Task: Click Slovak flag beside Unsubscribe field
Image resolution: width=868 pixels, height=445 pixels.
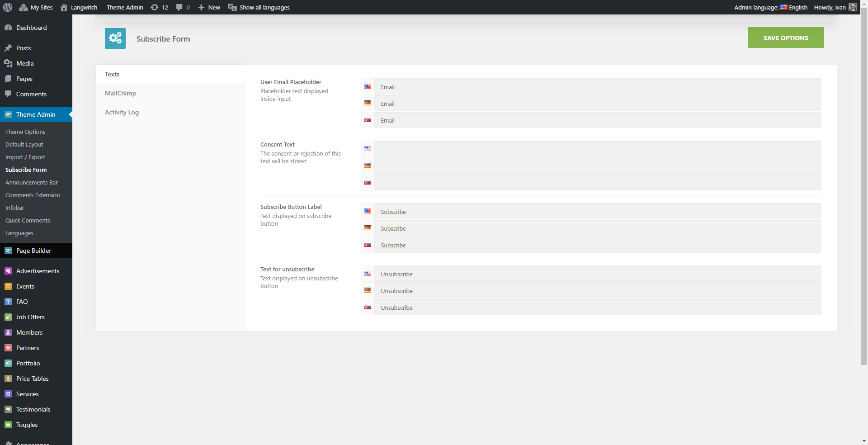Action: click(368, 308)
